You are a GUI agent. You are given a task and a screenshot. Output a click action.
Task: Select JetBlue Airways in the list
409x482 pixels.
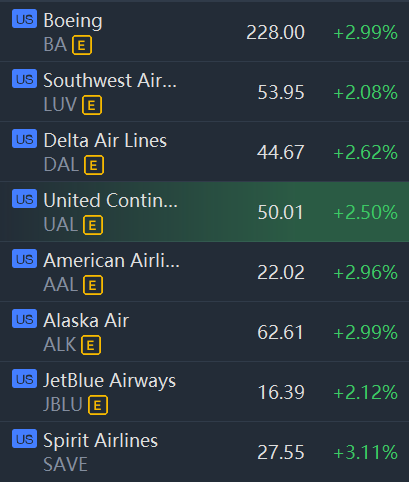pos(204,392)
